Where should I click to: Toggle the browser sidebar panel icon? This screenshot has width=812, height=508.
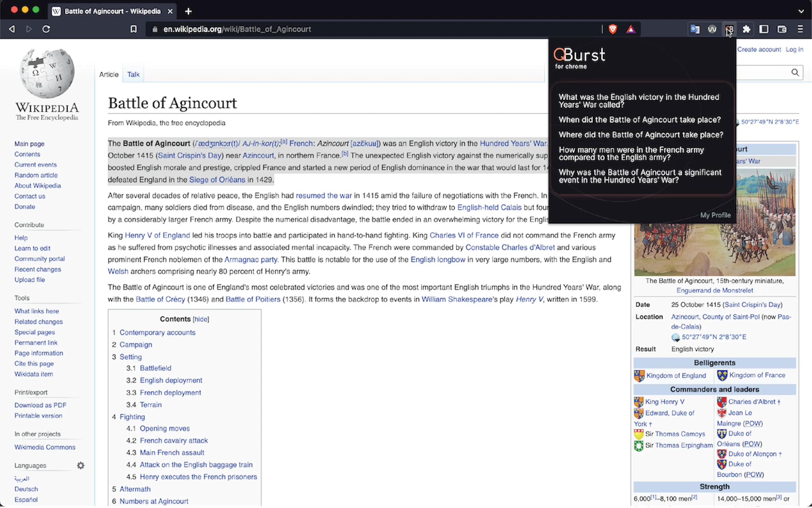coord(764,29)
